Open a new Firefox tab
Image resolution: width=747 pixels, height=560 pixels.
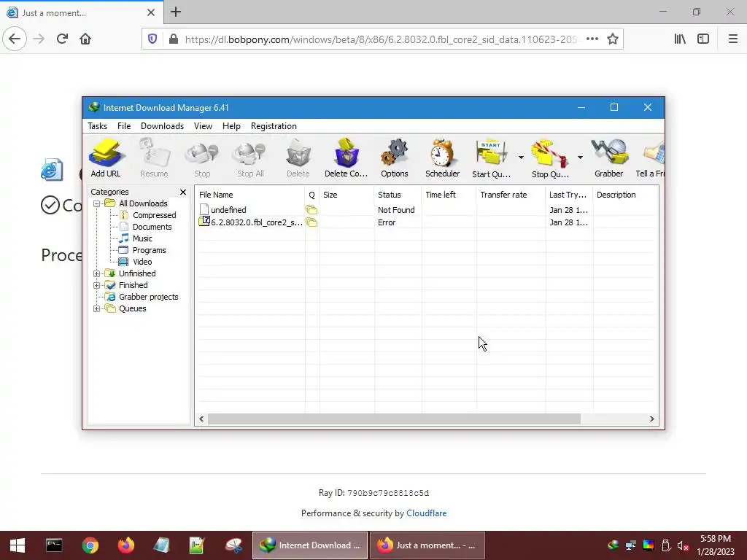176,12
